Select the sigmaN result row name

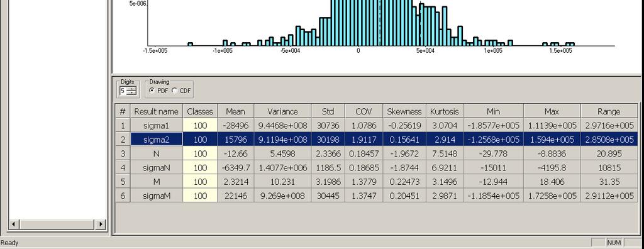[x=157, y=168]
